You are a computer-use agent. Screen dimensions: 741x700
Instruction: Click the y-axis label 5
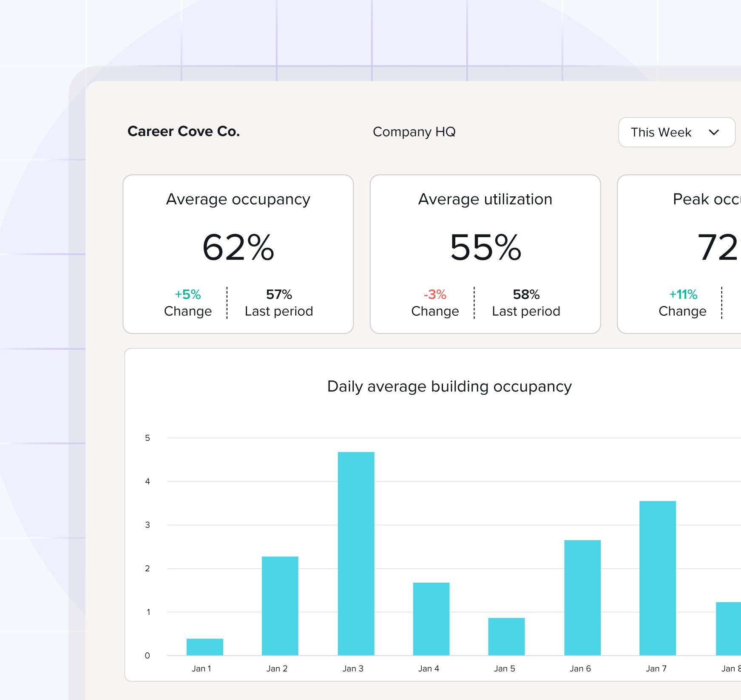click(x=148, y=438)
